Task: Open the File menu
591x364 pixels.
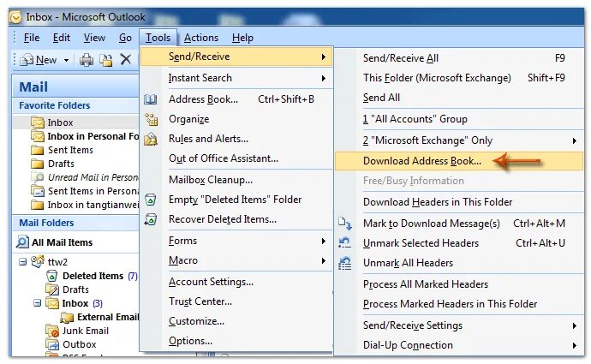Action: [x=32, y=38]
